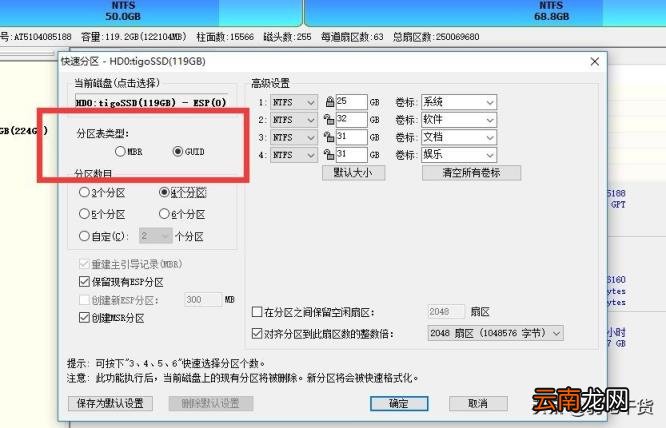Open the file system dropdown for partition 3
The height and width of the screenshot is (428, 666).
click(x=294, y=137)
